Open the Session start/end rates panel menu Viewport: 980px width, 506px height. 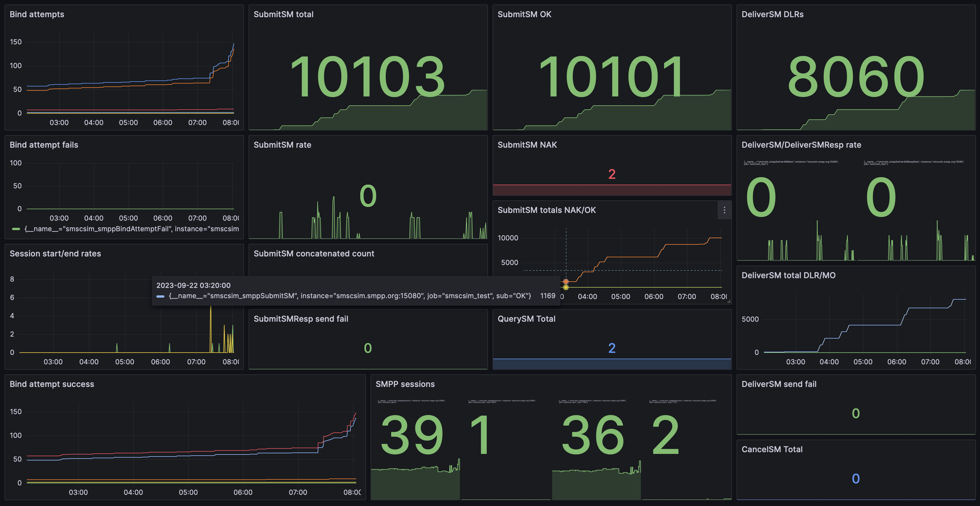coord(56,253)
